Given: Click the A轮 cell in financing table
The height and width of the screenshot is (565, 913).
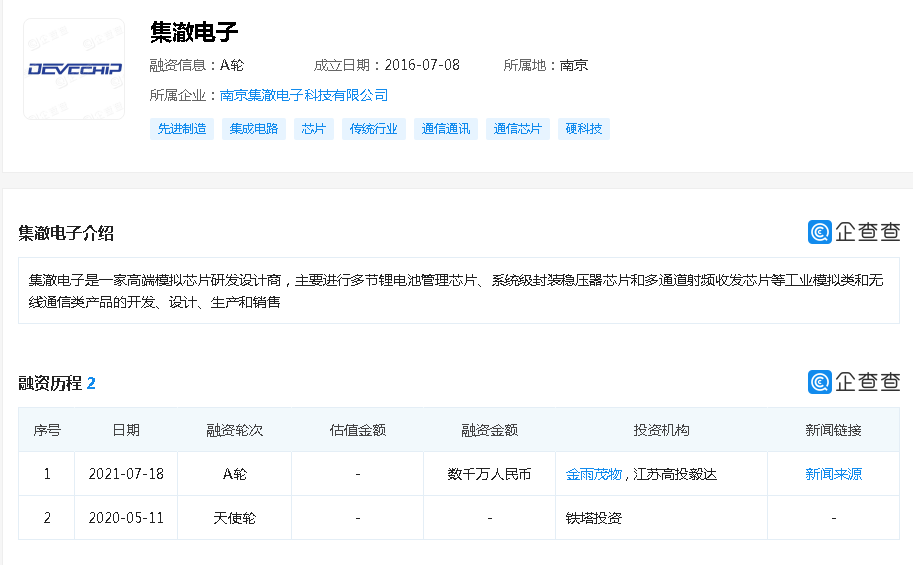Looking at the screenshot, I should 235,474.
